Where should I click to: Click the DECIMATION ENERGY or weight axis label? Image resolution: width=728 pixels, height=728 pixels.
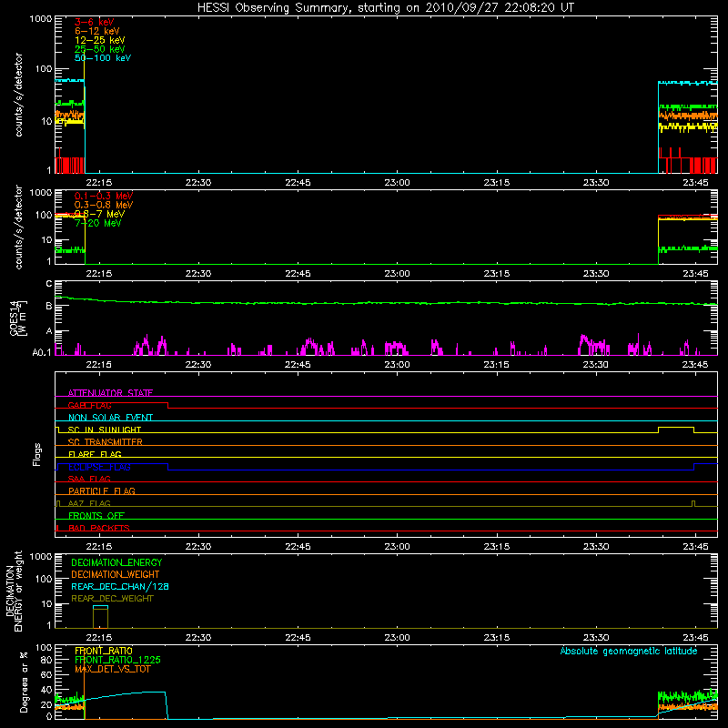14,591
